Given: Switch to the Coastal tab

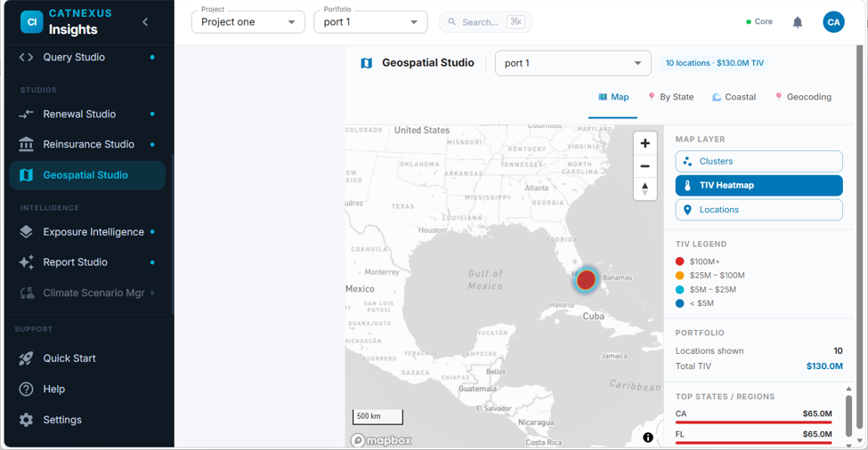Looking at the screenshot, I should 734,97.
